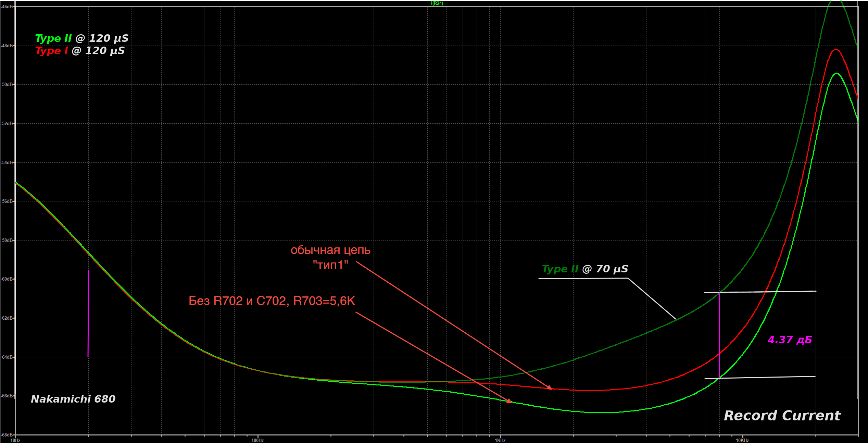Click the magenta vertical marker near 20Hz
This screenshot has height=443, width=868.
click(88, 313)
